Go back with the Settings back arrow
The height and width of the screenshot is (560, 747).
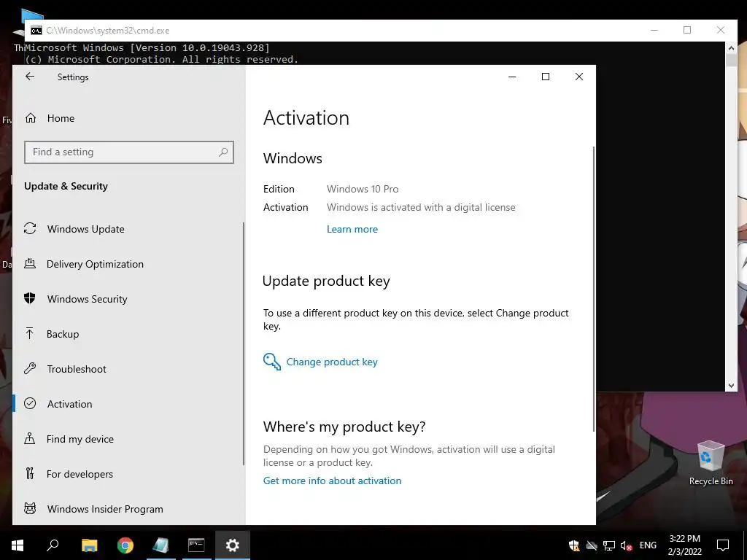tap(30, 77)
